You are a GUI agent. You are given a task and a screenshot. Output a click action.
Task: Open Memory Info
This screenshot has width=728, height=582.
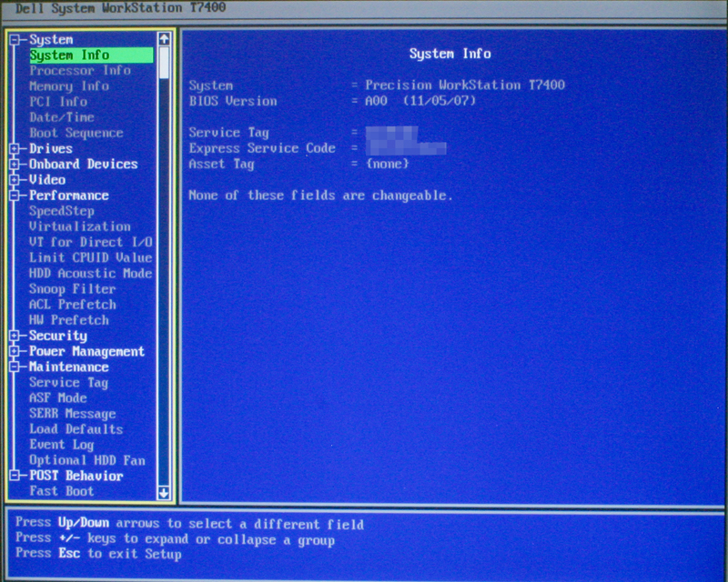69,86
